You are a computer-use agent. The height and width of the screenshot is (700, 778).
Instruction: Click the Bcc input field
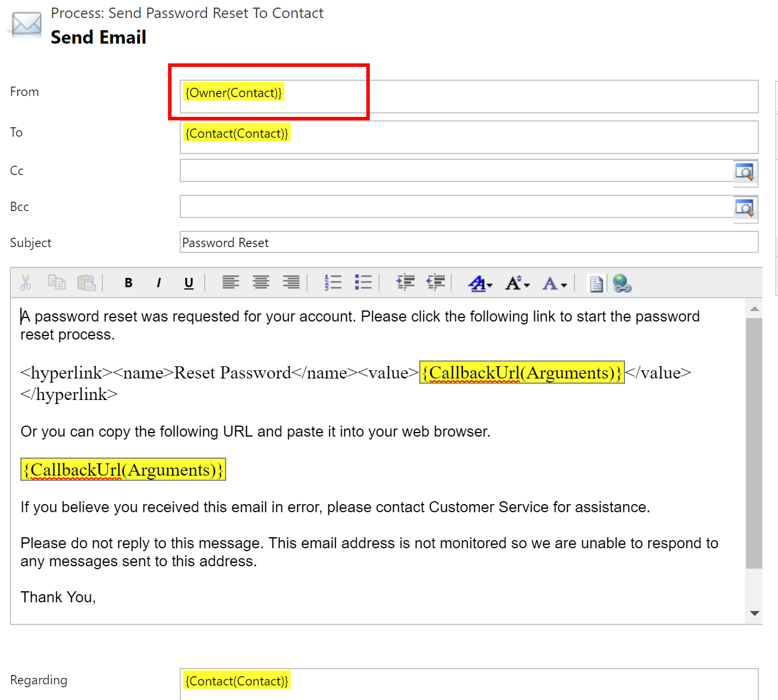tap(456, 206)
